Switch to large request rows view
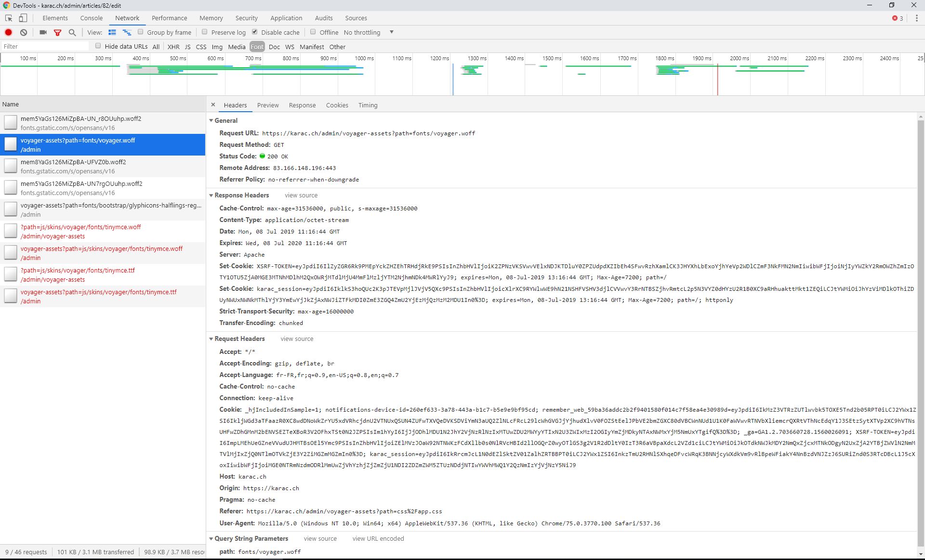925x560 pixels. [x=127, y=32]
